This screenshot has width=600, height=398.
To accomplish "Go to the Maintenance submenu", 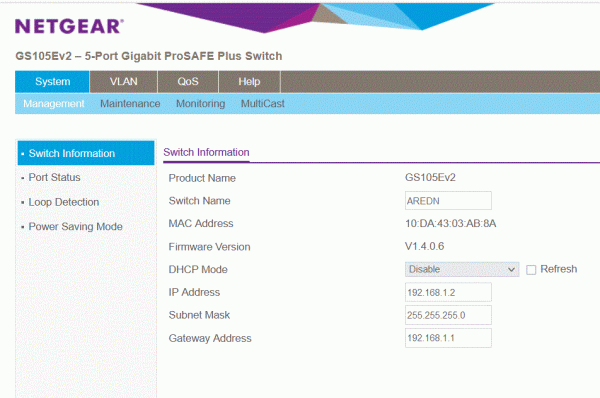I will tap(130, 104).
